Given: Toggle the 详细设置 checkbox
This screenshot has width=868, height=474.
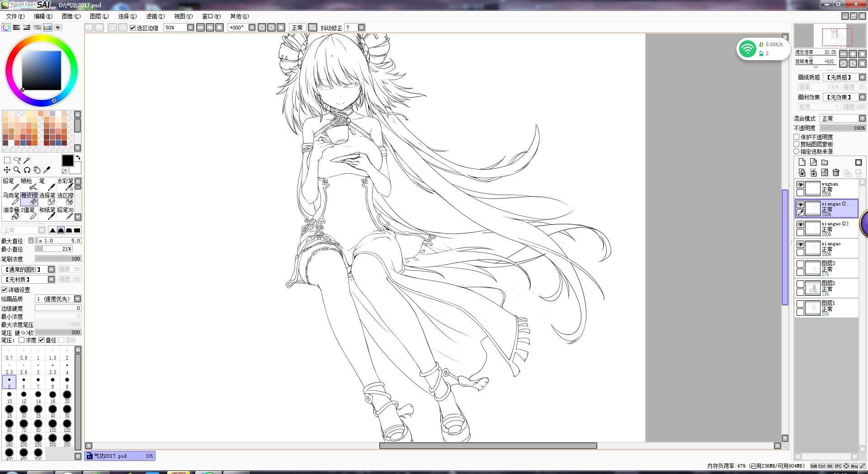Looking at the screenshot, I should [5, 290].
